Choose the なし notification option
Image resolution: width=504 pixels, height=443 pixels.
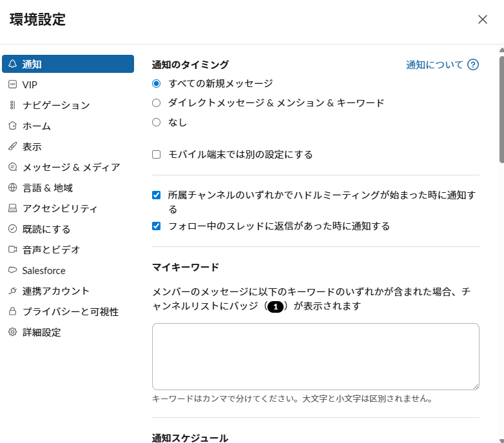pyautogui.click(x=156, y=122)
